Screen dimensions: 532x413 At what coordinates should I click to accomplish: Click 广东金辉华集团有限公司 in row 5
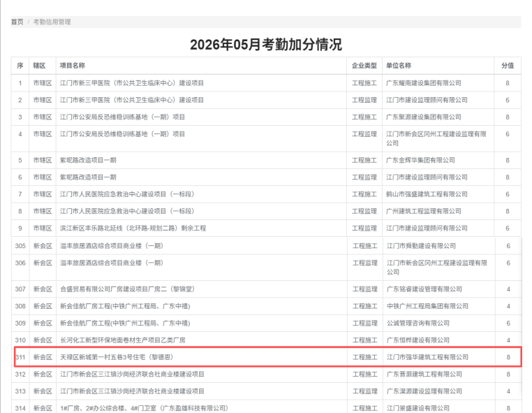tap(420, 160)
